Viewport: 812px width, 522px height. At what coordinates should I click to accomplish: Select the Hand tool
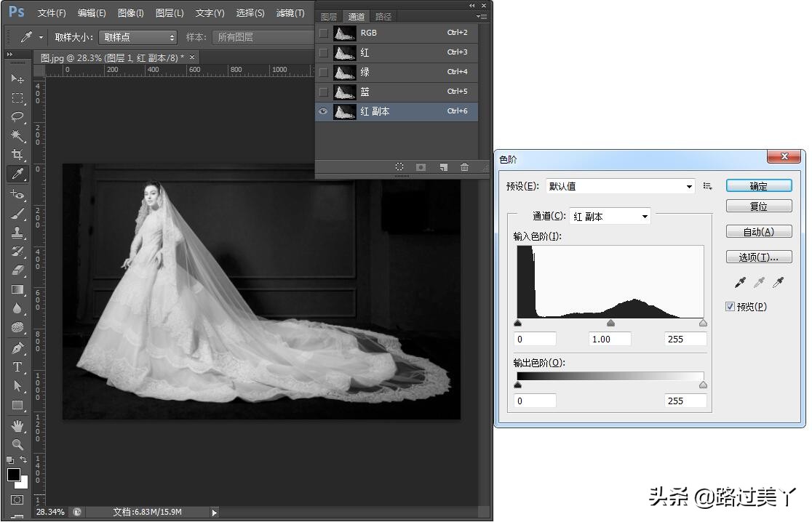click(17, 426)
